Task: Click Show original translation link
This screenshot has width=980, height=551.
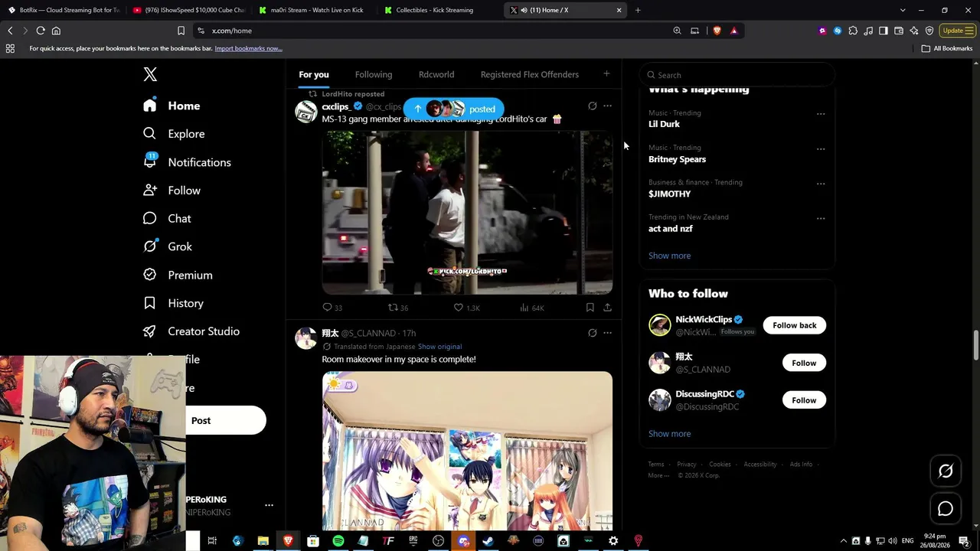Action: point(439,347)
